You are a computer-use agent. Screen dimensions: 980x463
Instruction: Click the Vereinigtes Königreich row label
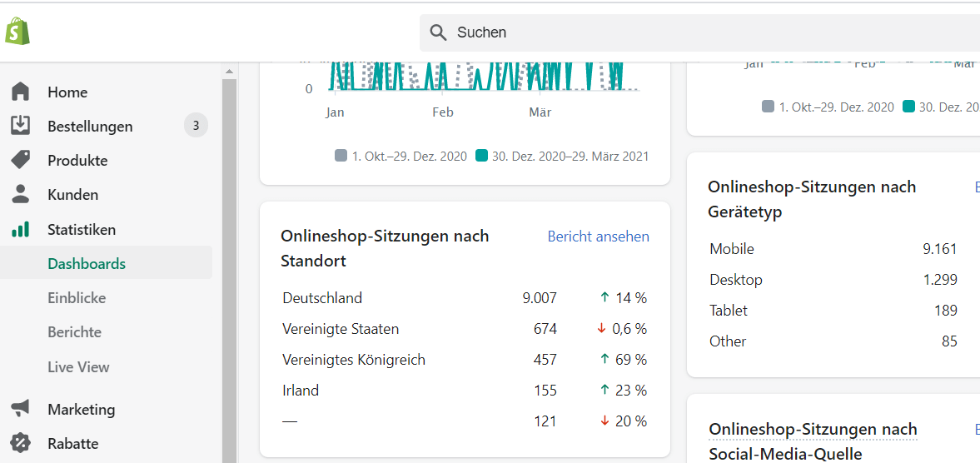coord(354,359)
